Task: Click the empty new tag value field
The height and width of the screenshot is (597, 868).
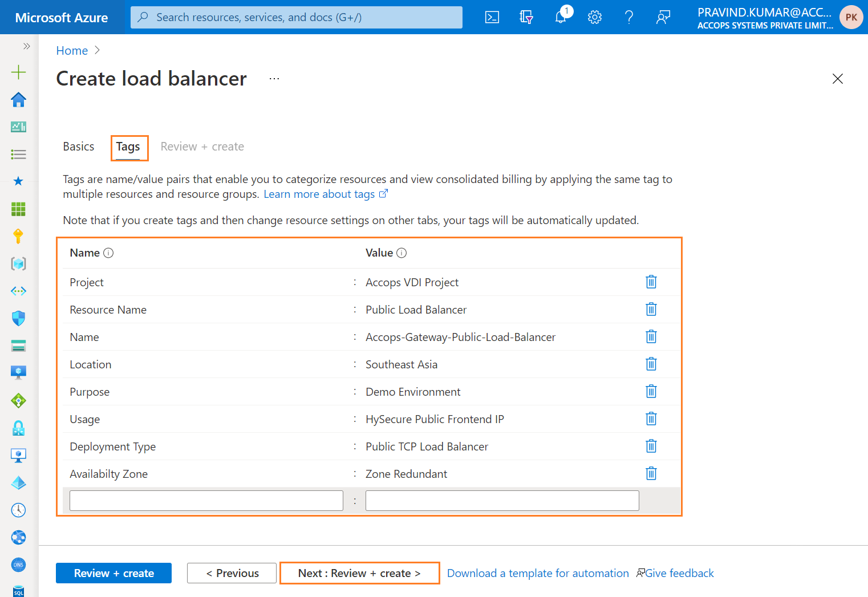Action: coord(502,501)
